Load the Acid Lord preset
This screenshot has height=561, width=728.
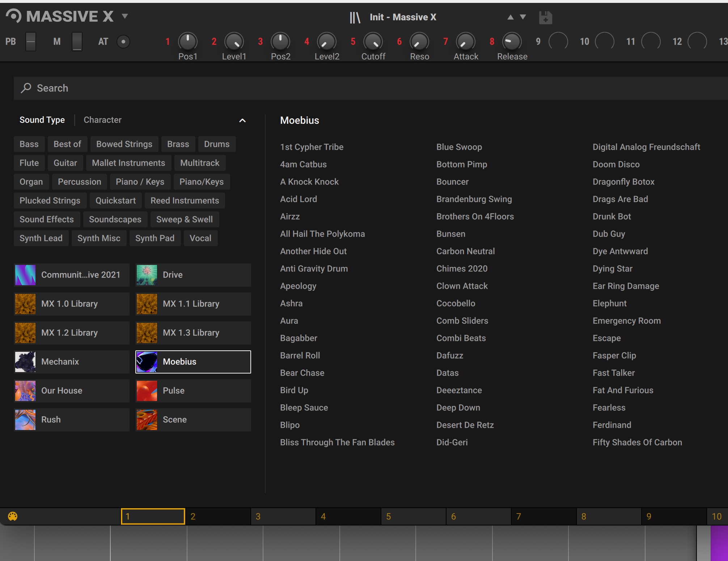click(299, 199)
